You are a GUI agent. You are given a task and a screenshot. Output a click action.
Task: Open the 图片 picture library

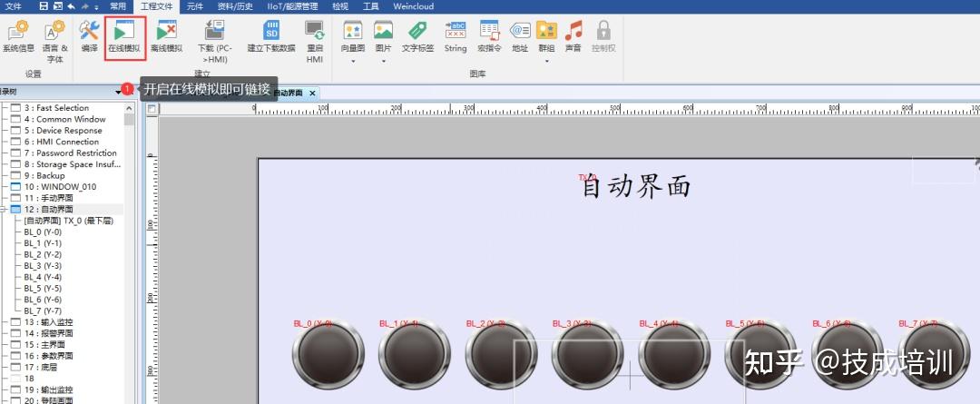pyautogui.click(x=383, y=37)
